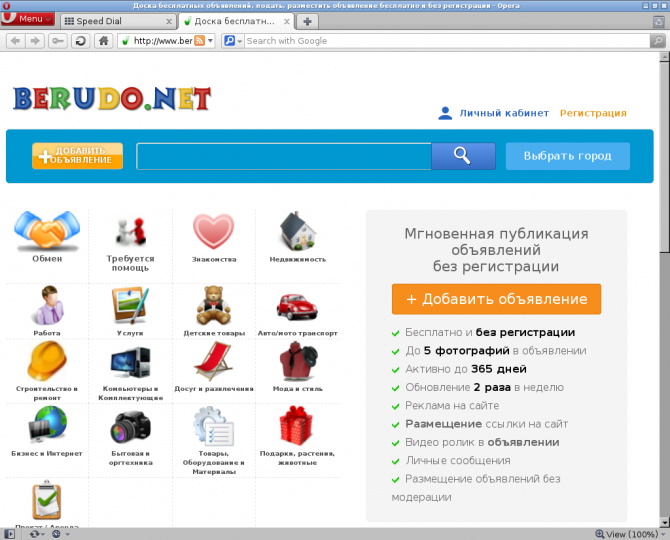670x540 pixels.
Task: Open the Opera Menu button
Action: 28,19
